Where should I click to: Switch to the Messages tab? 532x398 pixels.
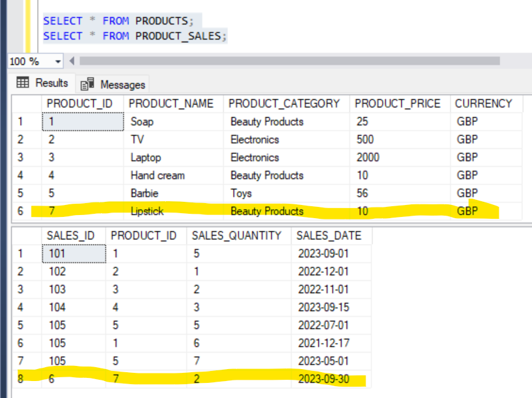point(122,84)
